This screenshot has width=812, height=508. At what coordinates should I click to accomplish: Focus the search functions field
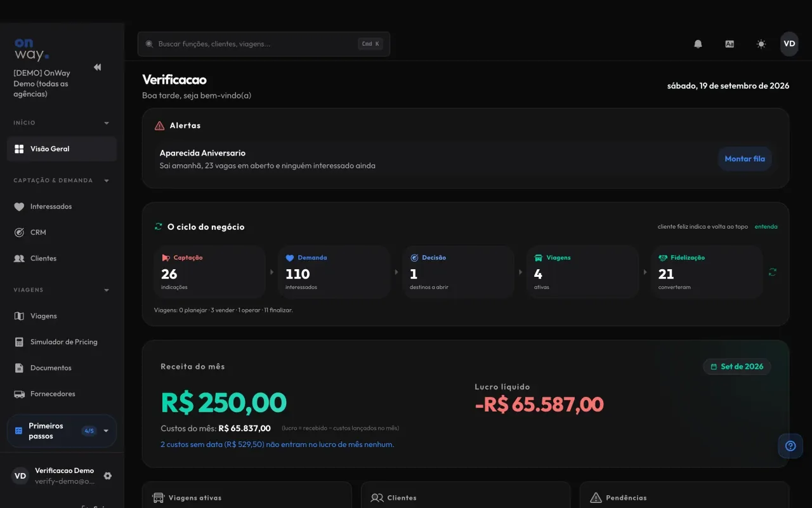(263, 44)
